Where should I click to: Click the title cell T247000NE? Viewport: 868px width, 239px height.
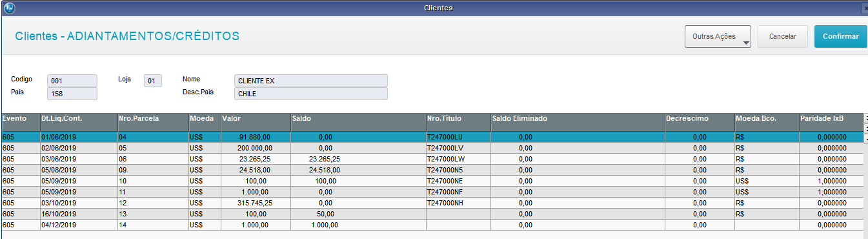458,180
